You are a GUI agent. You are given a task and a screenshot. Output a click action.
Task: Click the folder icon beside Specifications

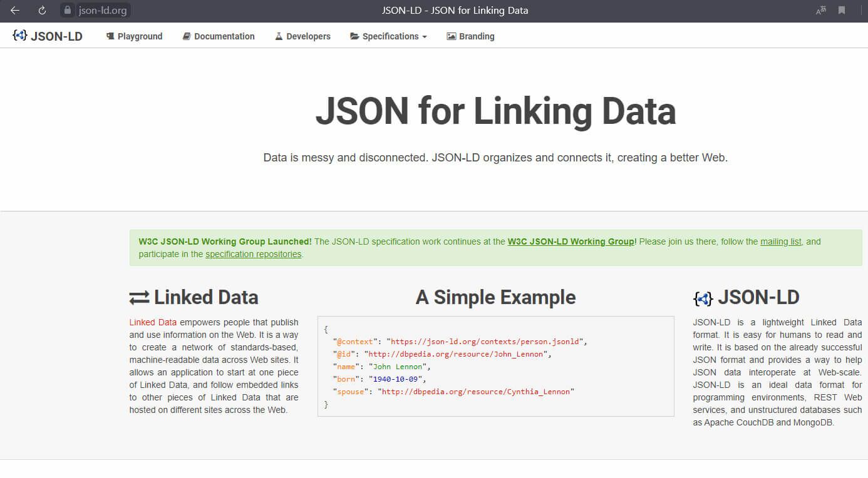pyautogui.click(x=354, y=36)
